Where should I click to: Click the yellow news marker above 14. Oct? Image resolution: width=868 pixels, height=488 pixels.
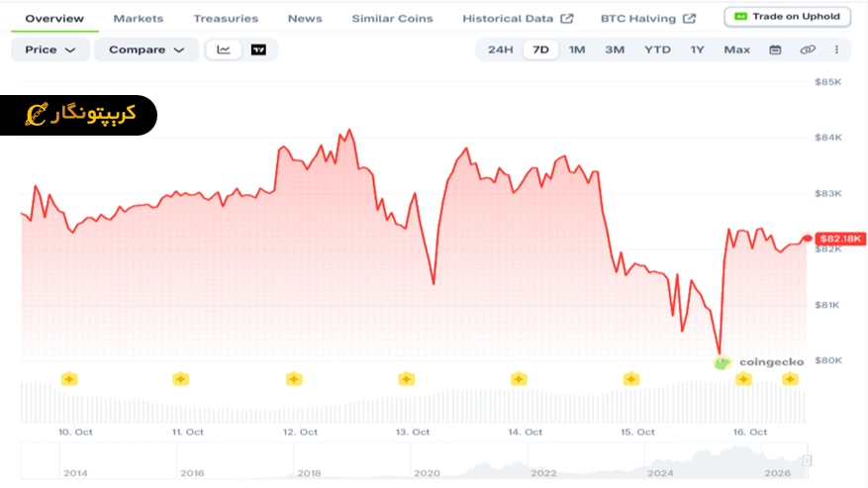click(519, 379)
